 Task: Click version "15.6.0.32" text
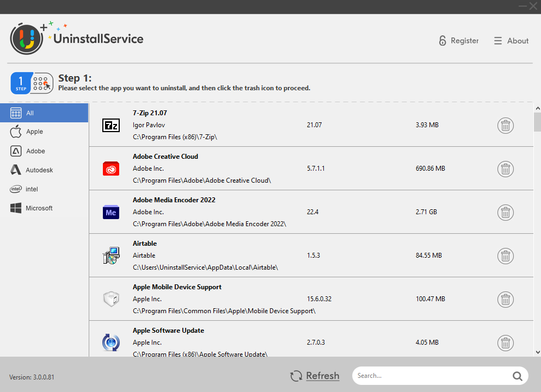tap(319, 298)
